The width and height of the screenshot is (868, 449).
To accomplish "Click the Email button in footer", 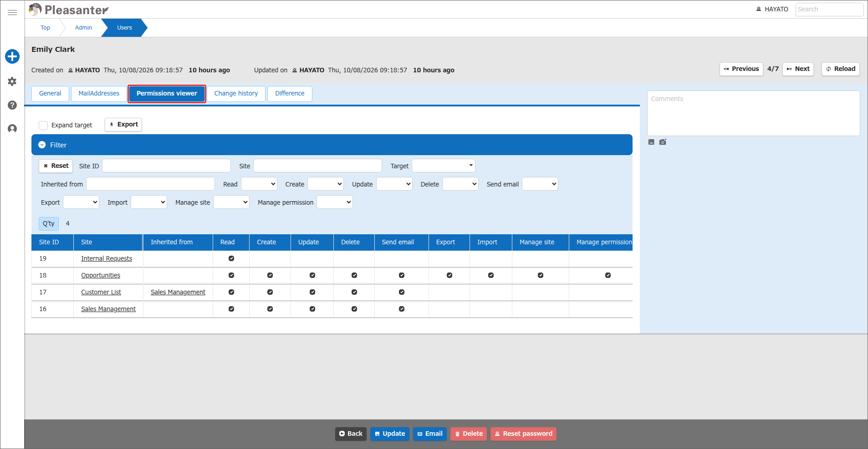I will [x=430, y=434].
